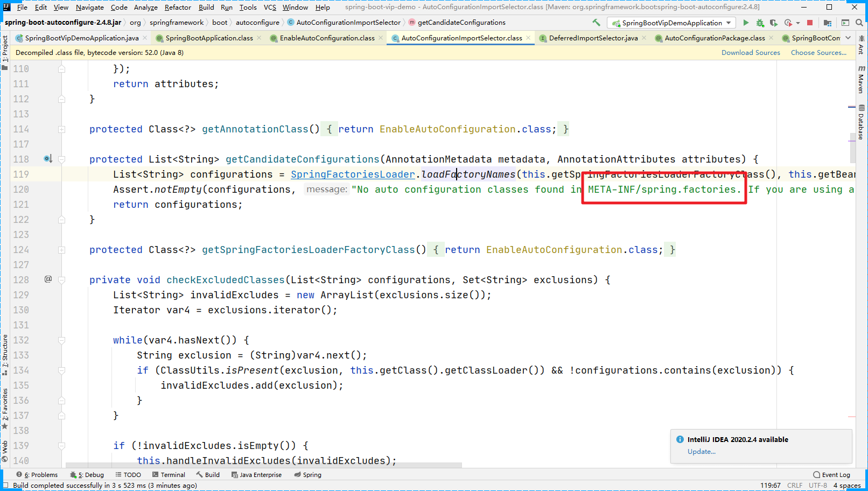Viewport: 868px width, 491px height.
Task: Close AutoConfigurationPackage.class tab
Action: 771,38
